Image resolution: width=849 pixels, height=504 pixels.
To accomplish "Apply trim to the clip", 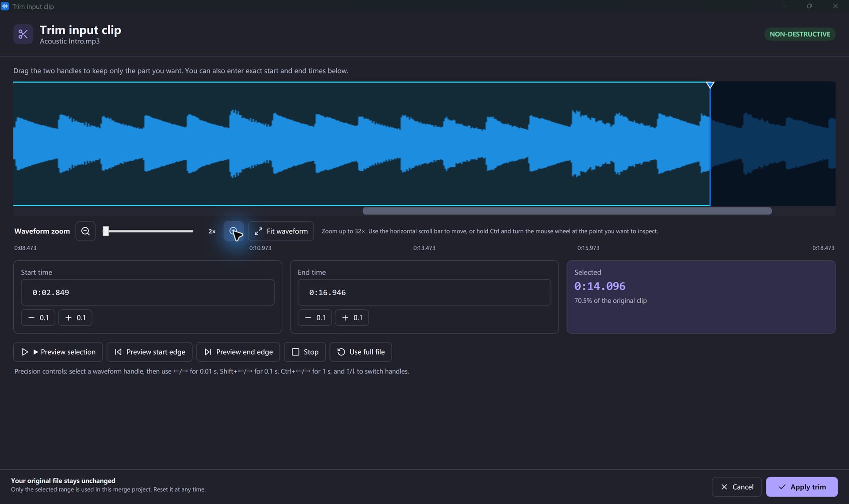I will coord(802,487).
